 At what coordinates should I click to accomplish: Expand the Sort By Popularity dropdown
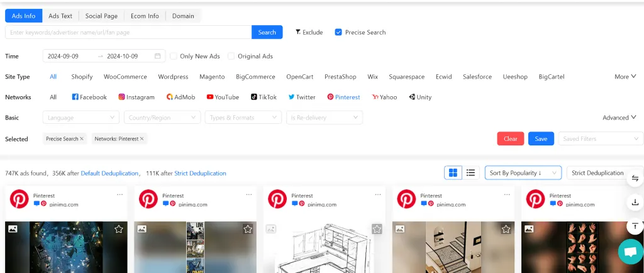click(x=523, y=173)
